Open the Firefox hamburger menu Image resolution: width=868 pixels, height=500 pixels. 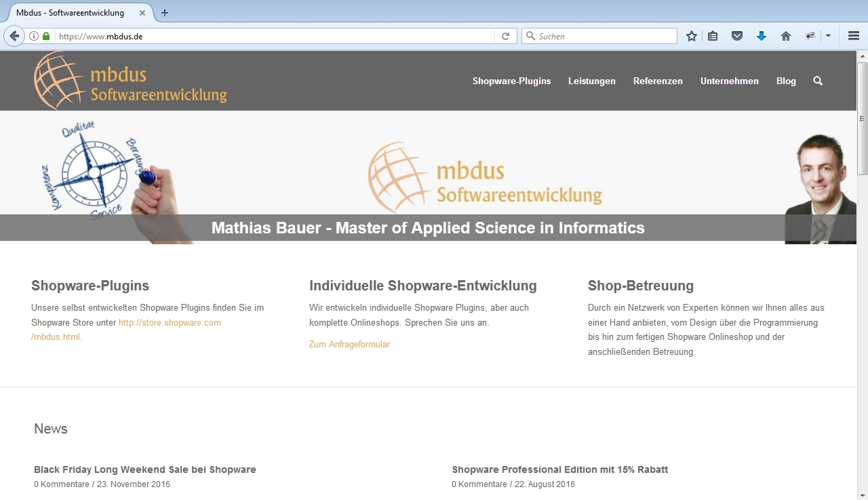point(854,36)
